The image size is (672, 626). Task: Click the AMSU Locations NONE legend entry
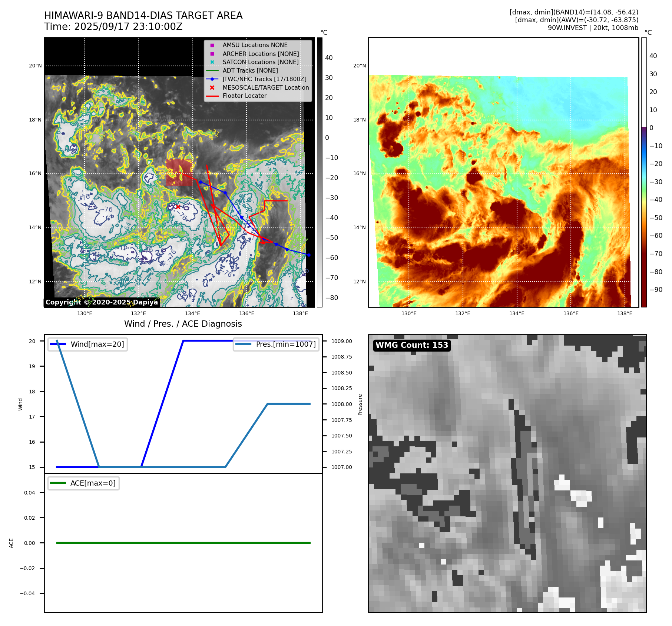[255, 45]
